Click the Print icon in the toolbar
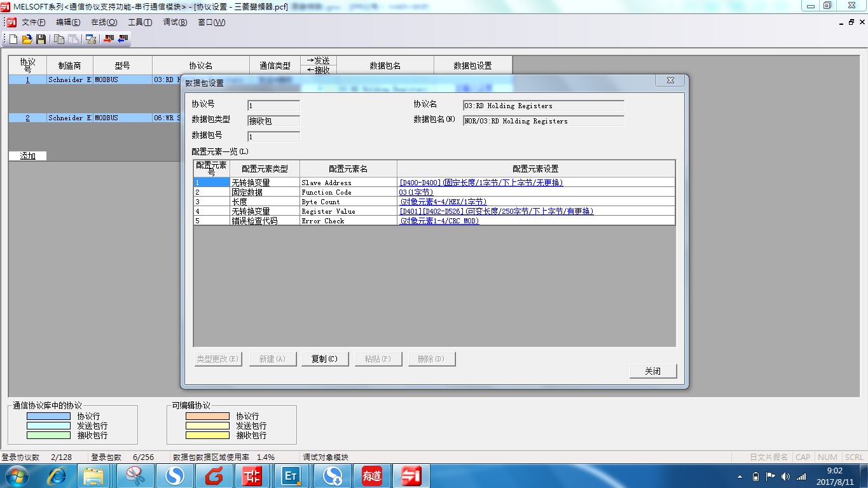Screen dimensions: 868x488 pos(91,39)
